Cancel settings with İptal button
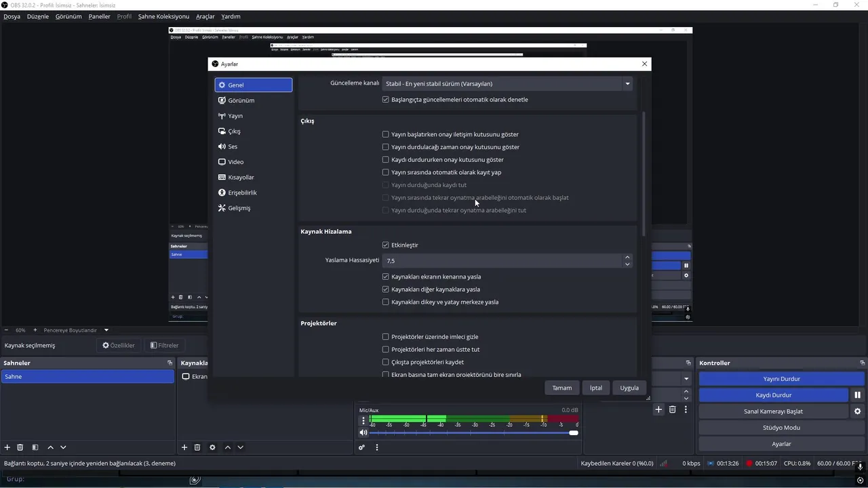The width and height of the screenshot is (868, 488). coord(595,388)
